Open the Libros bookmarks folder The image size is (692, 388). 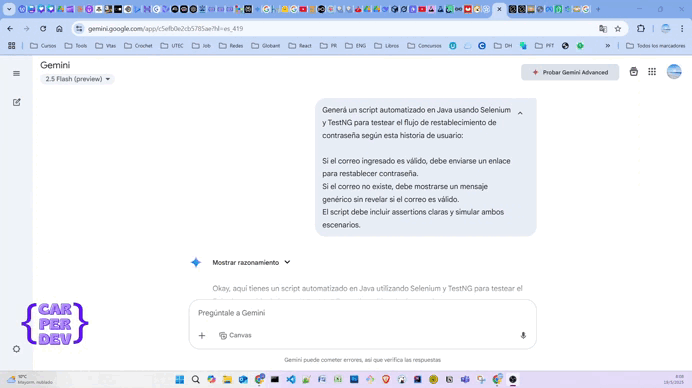[386, 46]
